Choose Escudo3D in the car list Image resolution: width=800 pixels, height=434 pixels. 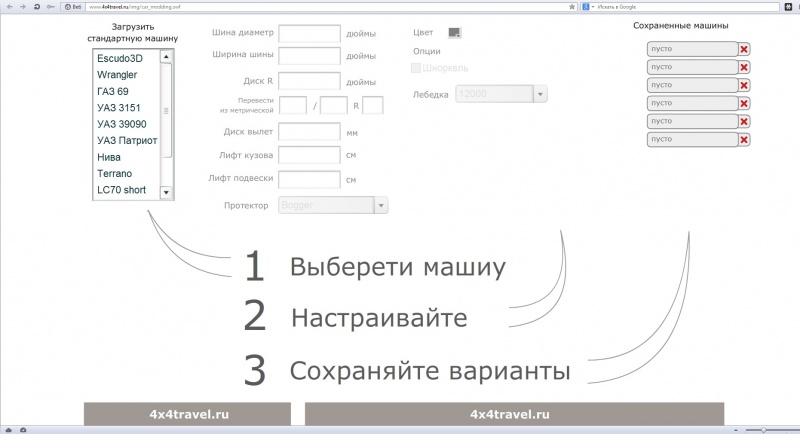tap(120, 58)
